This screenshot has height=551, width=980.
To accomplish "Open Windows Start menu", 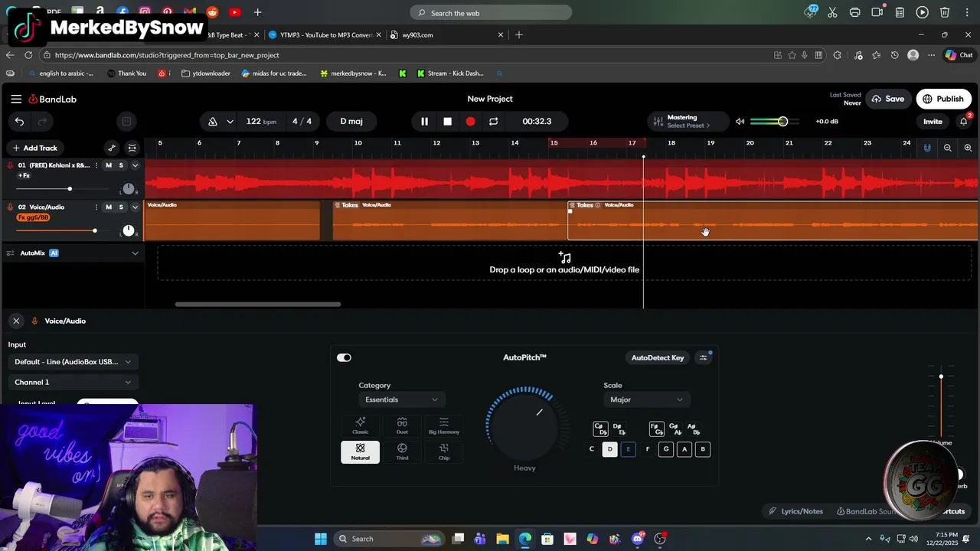I will click(321, 539).
